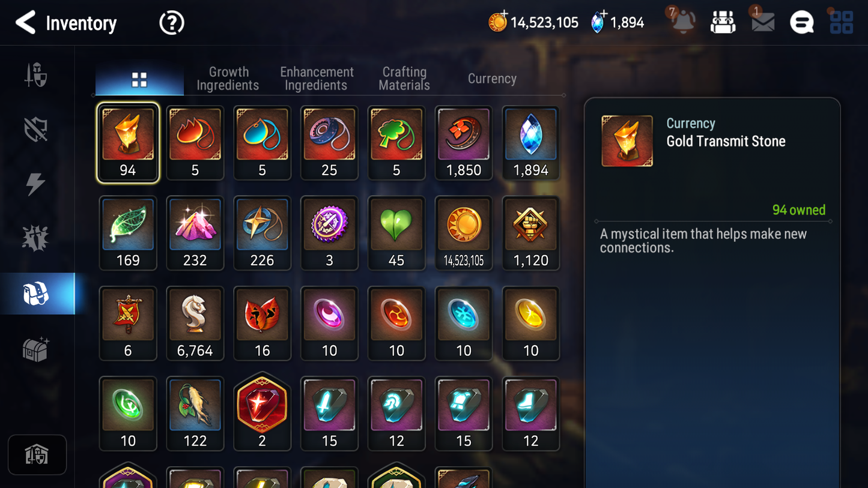This screenshot has height=488, width=868.
Task: Select the lightning bolt sidebar icon
Action: [x=35, y=184]
